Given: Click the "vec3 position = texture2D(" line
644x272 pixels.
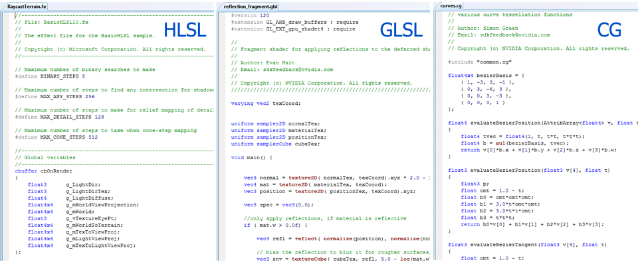Looking at the screenshot, I should coord(330,191).
